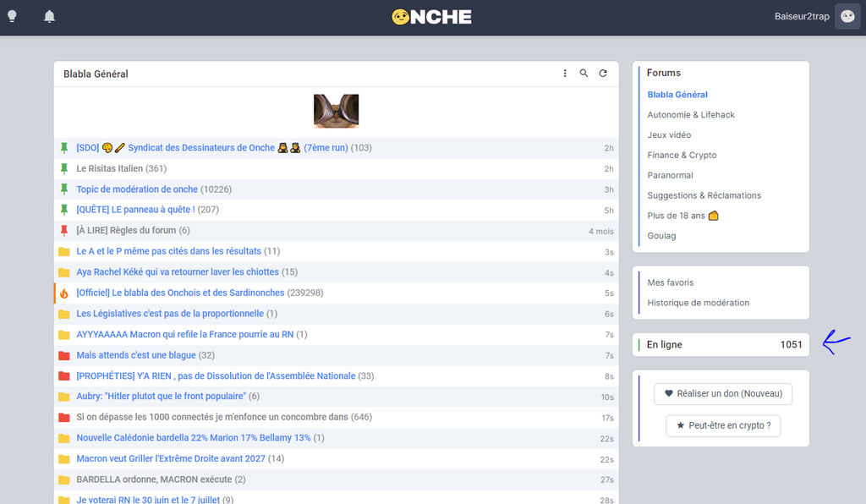Image resolution: width=866 pixels, height=504 pixels.
Task: Click the Réaliser un don button
Action: pyautogui.click(x=723, y=393)
